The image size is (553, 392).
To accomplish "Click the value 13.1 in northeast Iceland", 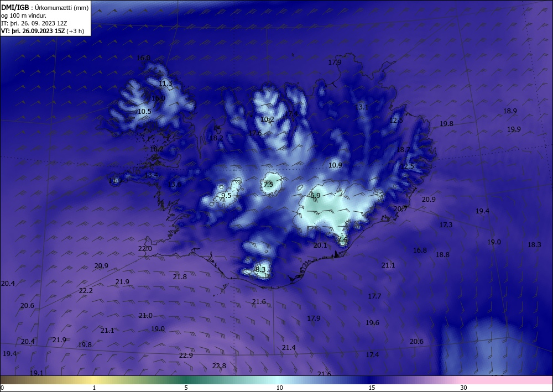I will (x=362, y=107).
